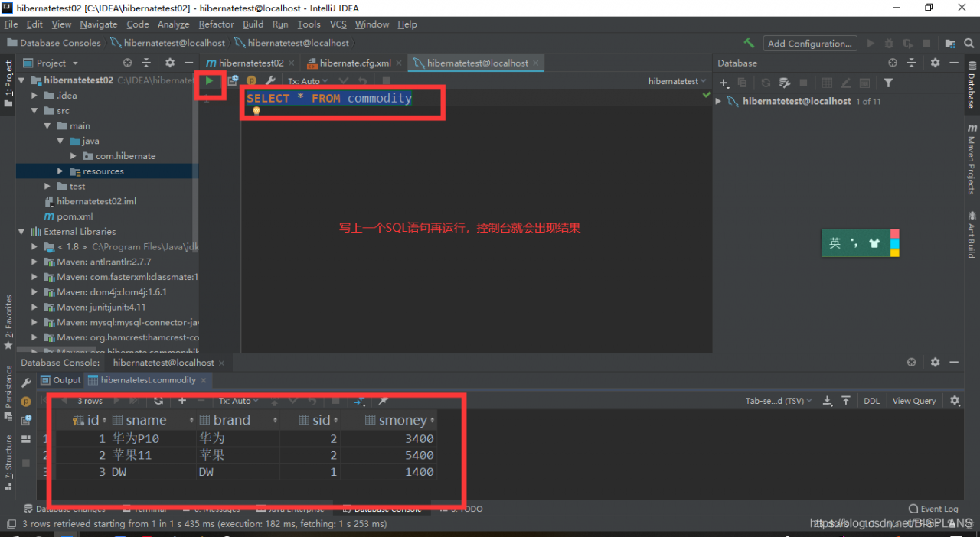Click Database Consoles breadcrumb
The image size is (980, 537).
point(54,43)
